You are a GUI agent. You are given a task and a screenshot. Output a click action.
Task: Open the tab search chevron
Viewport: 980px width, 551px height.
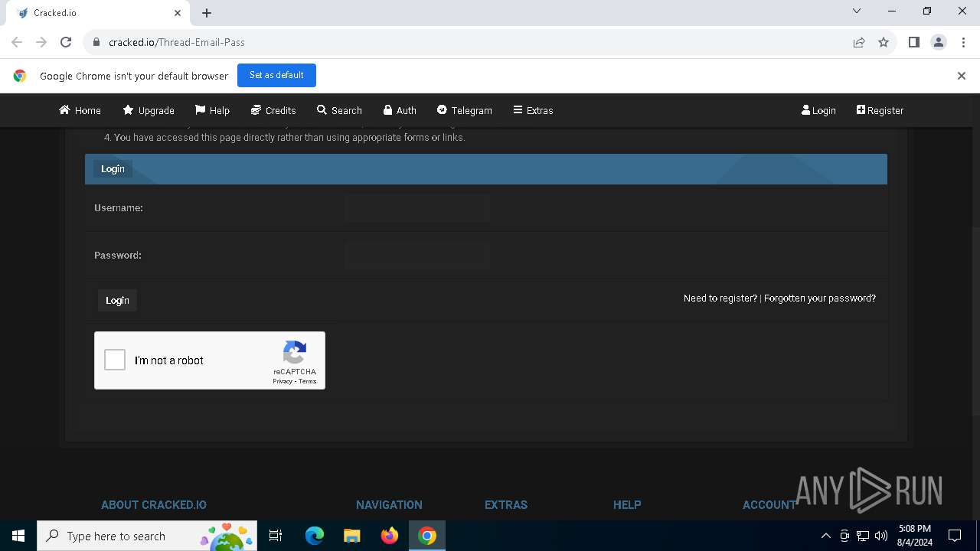click(x=857, y=11)
